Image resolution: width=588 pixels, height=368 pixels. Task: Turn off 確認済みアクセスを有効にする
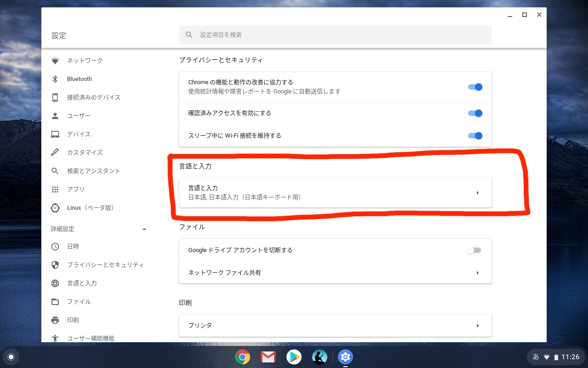[475, 113]
